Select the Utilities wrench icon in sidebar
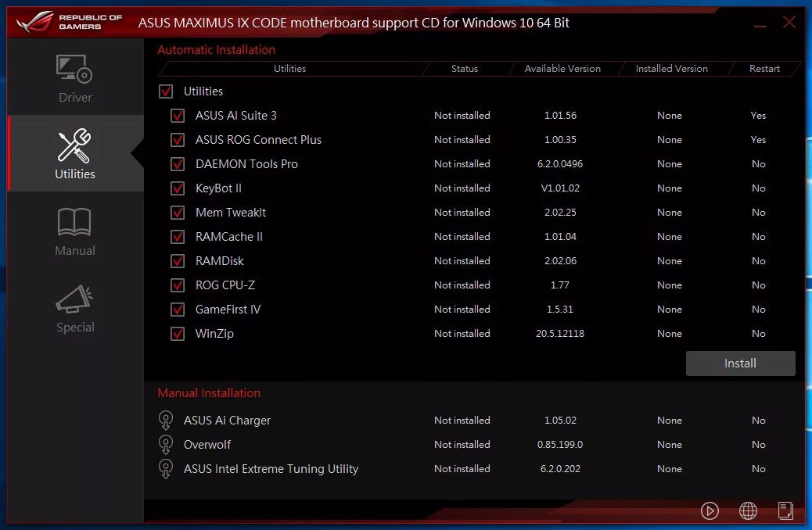This screenshot has width=812, height=530. pos(74,145)
